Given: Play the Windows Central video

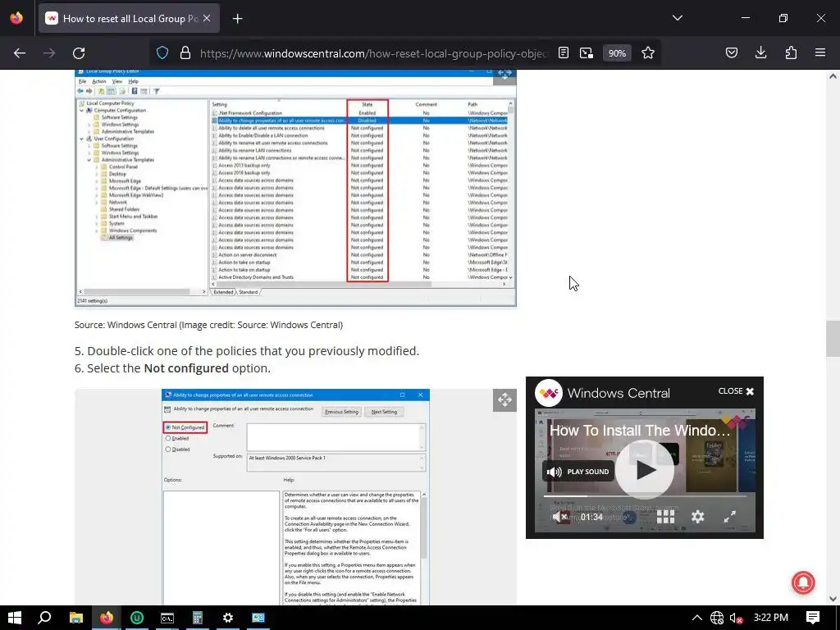Looking at the screenshot, I should 645,470.
